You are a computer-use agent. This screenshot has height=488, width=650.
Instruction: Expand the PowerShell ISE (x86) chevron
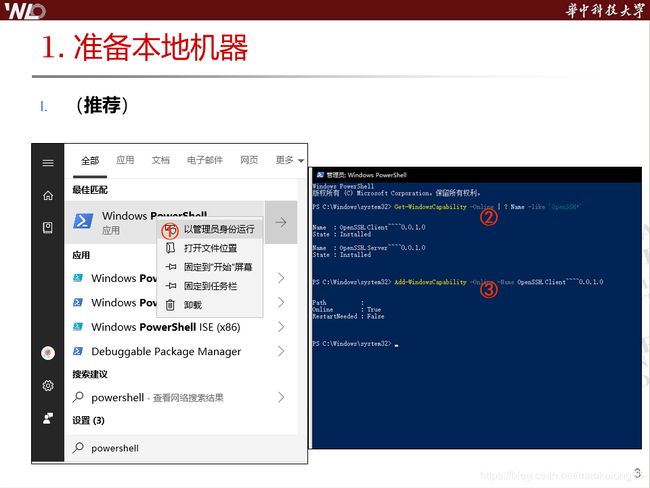[281, 327]
